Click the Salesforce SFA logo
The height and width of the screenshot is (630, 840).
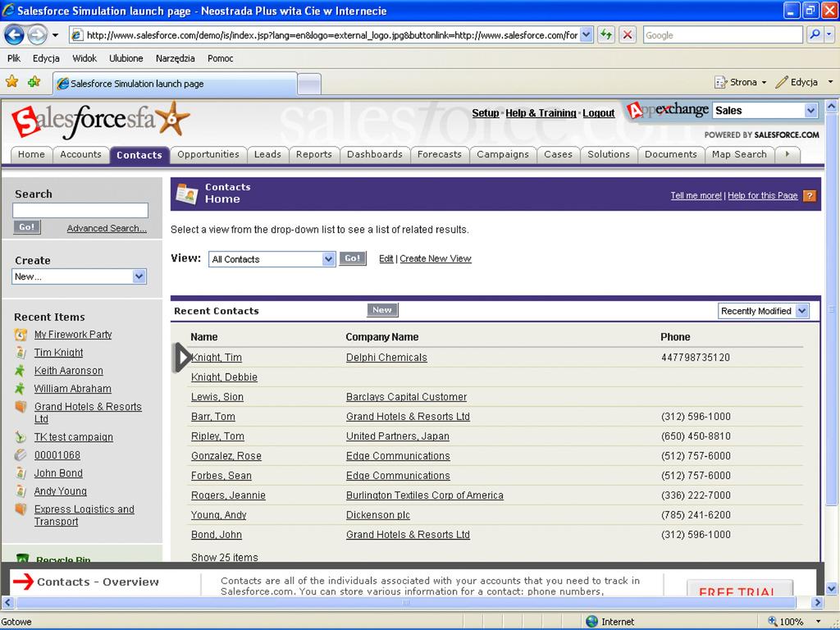(x=100, y=120)
